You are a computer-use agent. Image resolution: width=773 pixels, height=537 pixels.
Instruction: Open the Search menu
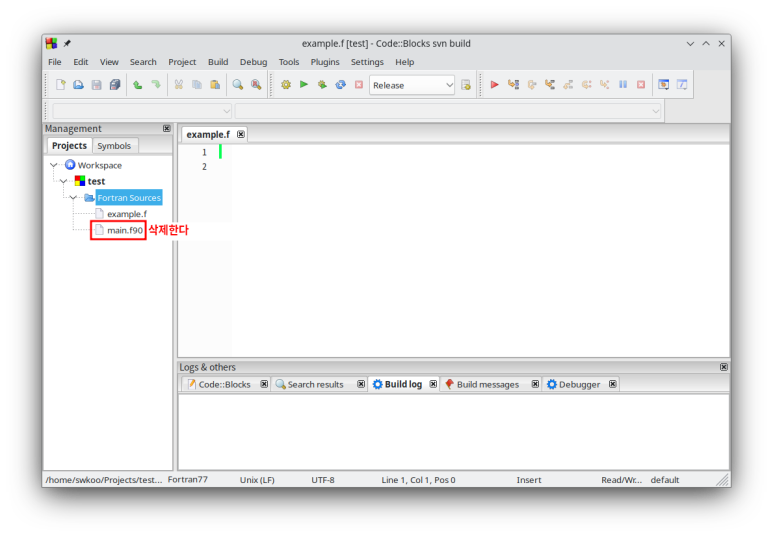click(x=143, y=62)
